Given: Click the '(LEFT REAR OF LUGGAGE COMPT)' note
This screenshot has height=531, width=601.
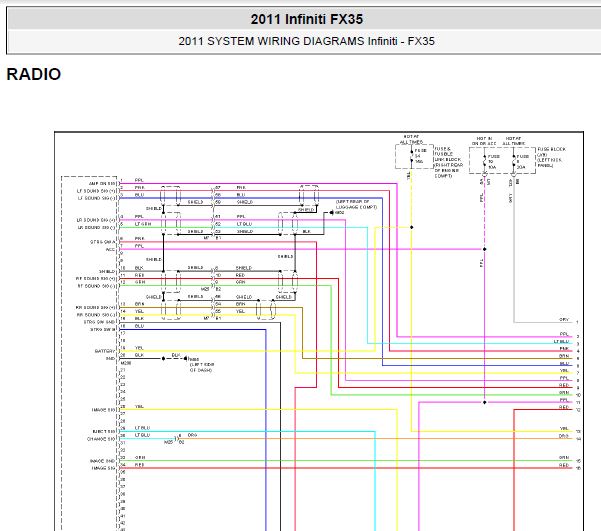Looking at the screenshot, I should (x=356, y=204).
